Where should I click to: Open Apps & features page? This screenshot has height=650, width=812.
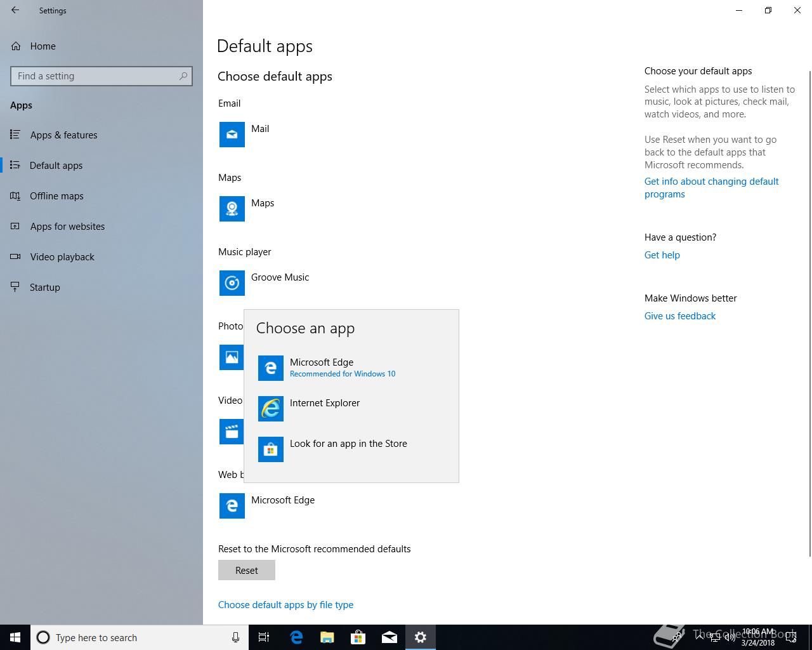[x=101, y=135]
